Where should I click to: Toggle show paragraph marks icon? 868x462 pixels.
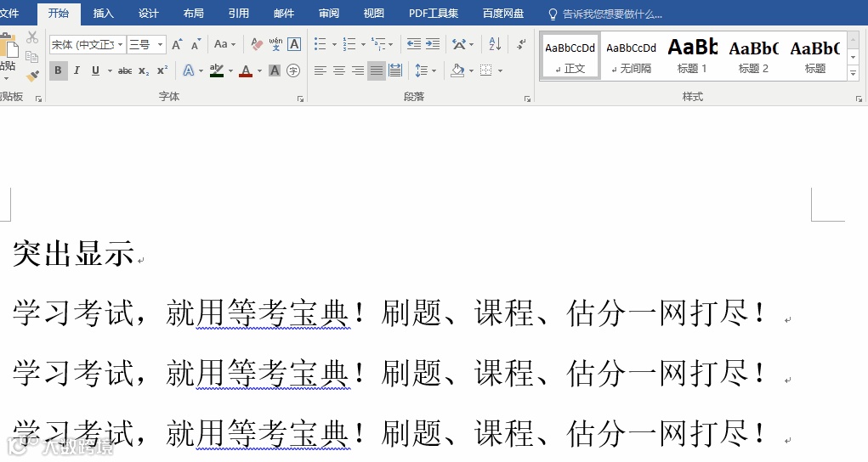[521, 44]
